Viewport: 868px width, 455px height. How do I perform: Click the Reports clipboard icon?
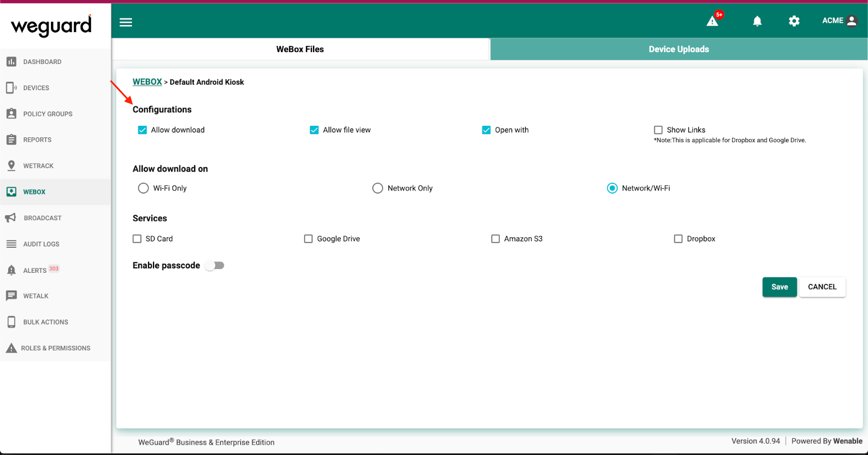[x=11, y=139]
